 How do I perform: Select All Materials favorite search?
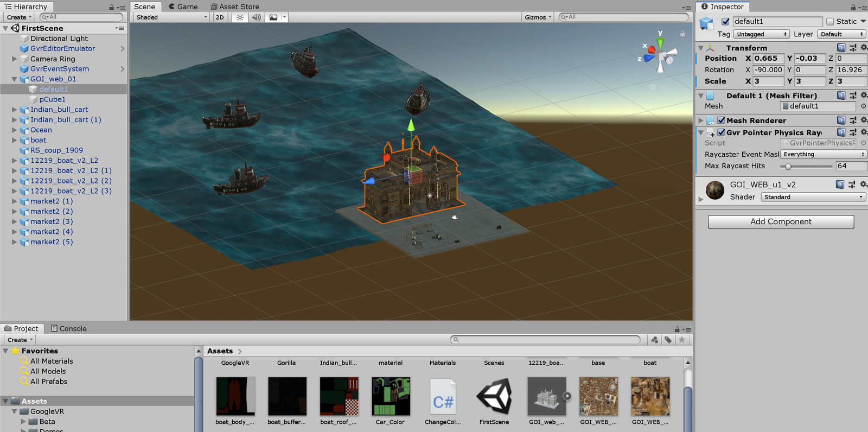(x=52, y=361)
